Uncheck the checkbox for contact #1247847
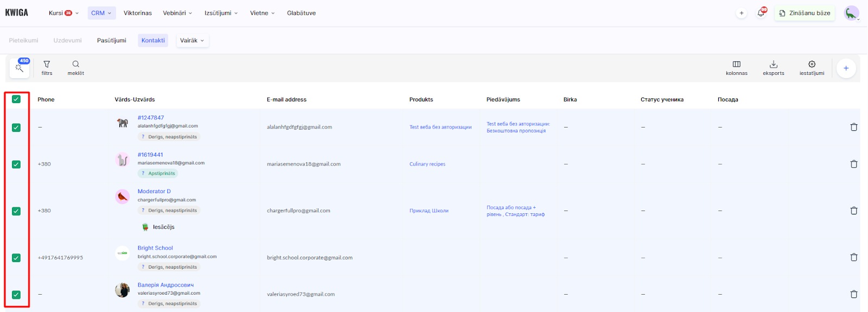 (x=16, y=128)
